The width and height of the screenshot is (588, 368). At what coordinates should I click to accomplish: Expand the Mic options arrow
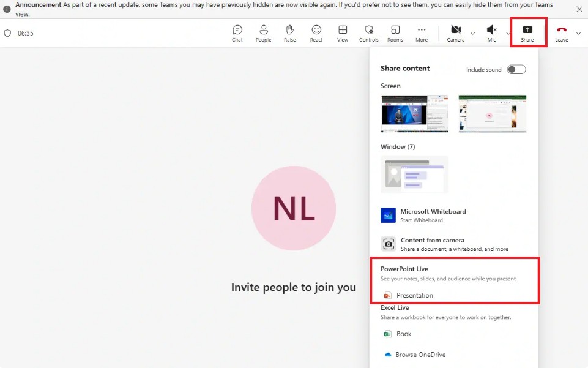507,33
